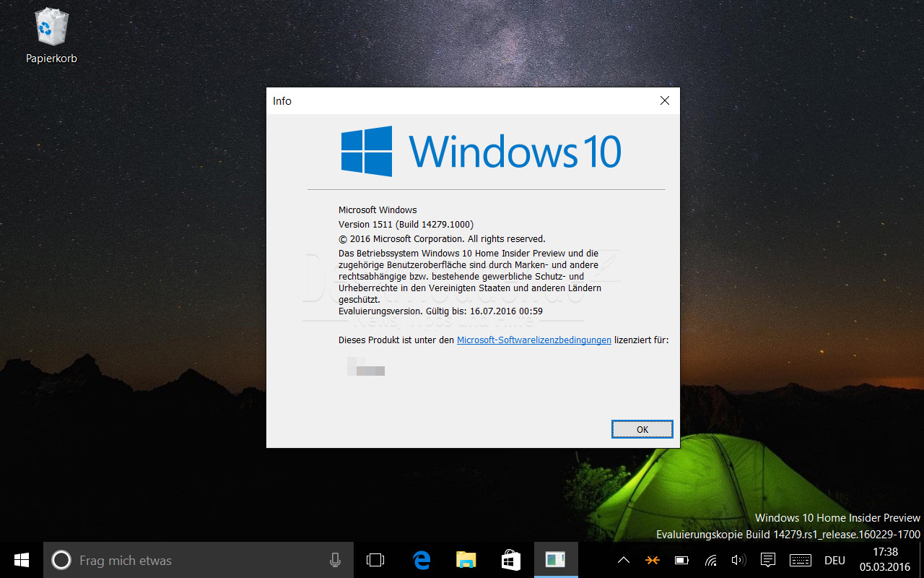Click the 'Microsoft Windows' text line

378,210
